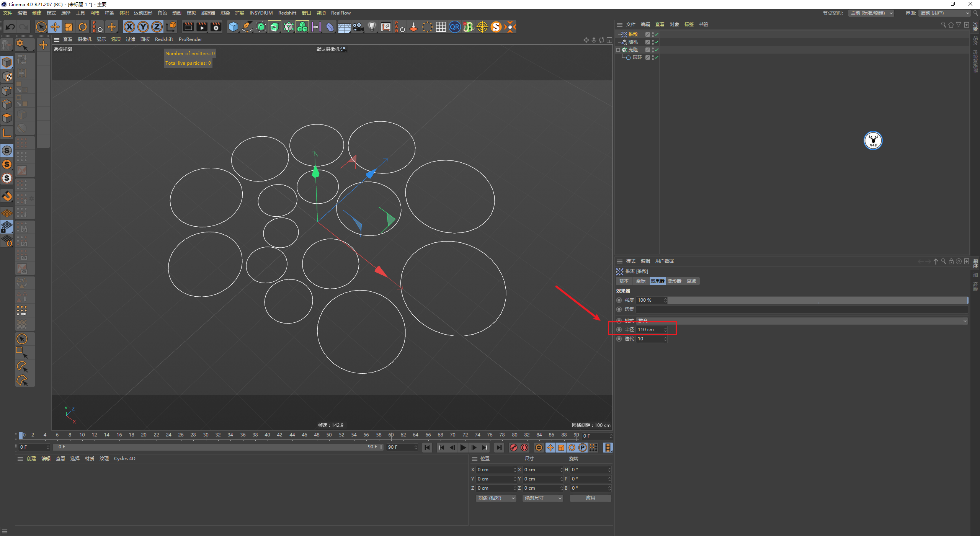This screenshot has height=536, width=980.
Task: Collapse the 克隆 object tree node
Action: pyautogui.click(x=618, y=50)
